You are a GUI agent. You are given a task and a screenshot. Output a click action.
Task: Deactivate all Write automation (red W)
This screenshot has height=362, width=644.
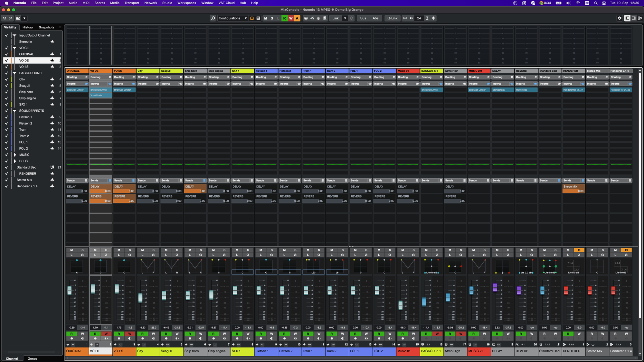[291, 18]
